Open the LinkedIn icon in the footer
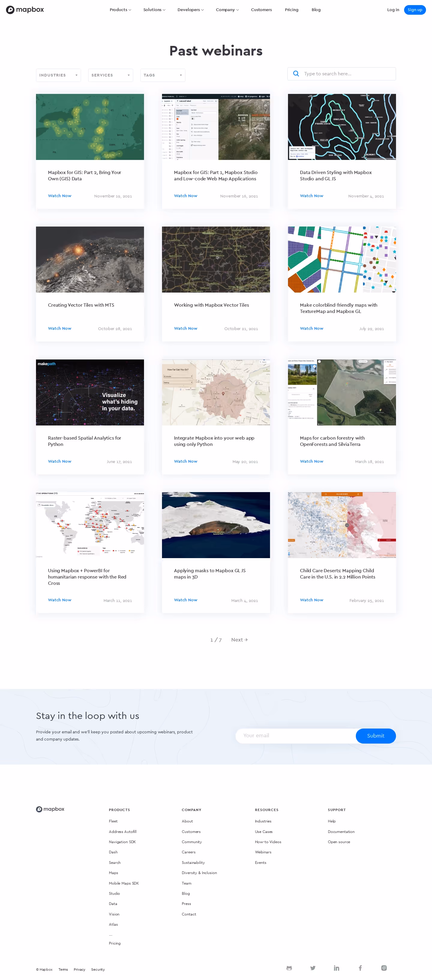Screen dimensions: 432x980 coord(337,968)
